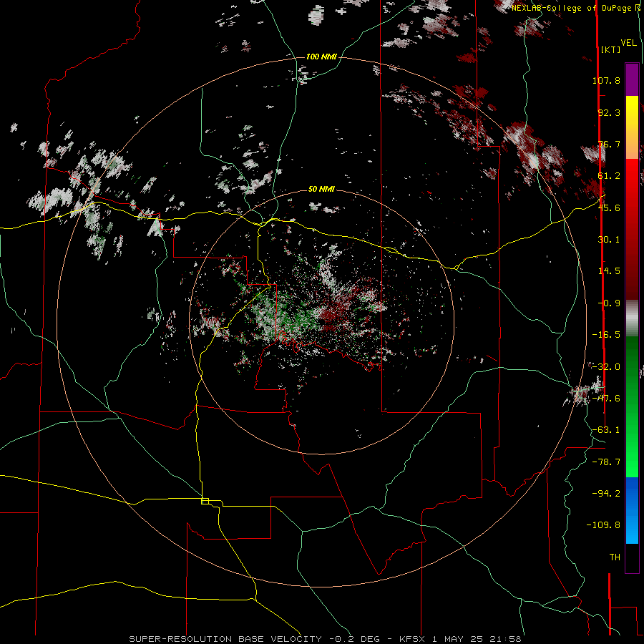Select the -16.5 legend value
Screen dimensions: 644x644
pos(606,335)
